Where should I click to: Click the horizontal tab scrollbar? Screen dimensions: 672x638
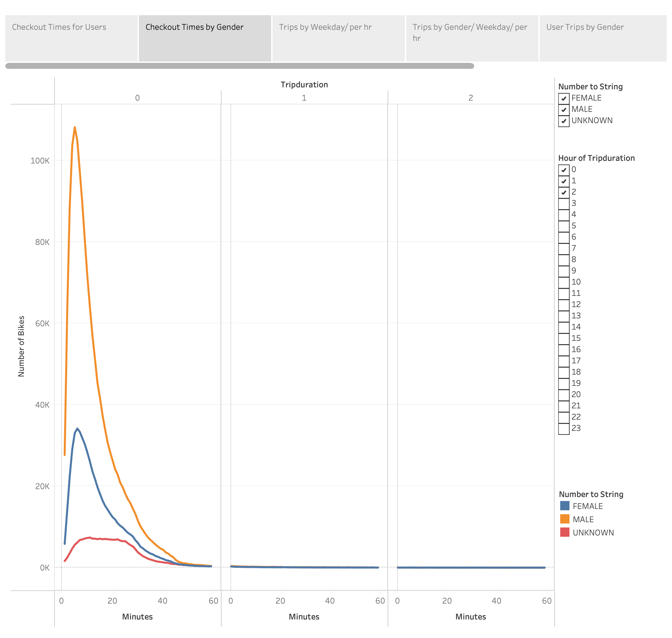240,66
